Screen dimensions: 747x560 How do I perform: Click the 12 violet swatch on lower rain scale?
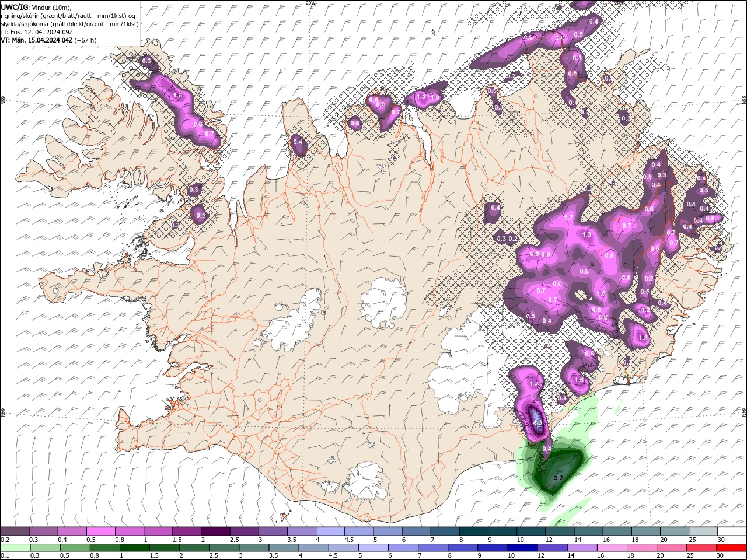pyautogui.click(x=553, y=548)
